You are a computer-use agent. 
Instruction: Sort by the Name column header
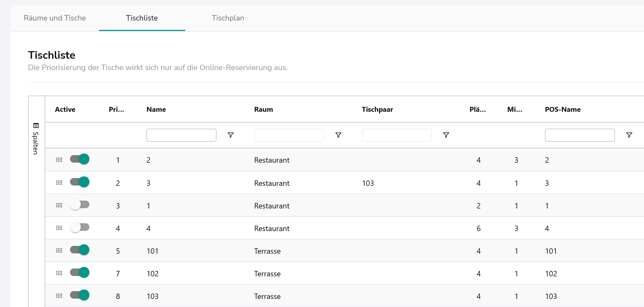(x=156, y=109)
